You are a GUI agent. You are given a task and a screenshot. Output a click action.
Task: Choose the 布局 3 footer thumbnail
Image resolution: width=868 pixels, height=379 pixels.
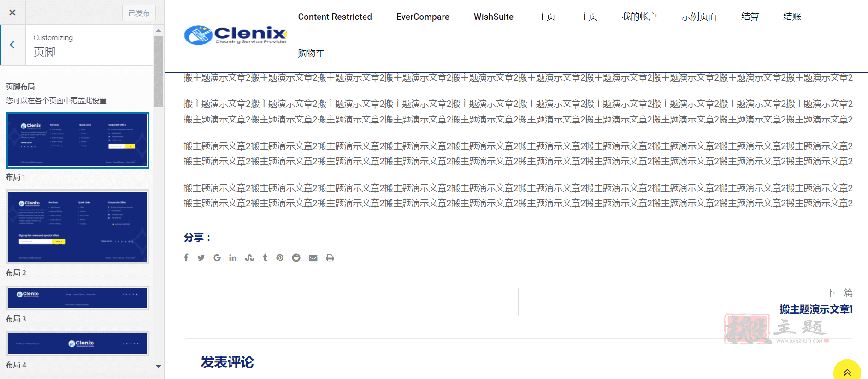click(x=77, y=297)
